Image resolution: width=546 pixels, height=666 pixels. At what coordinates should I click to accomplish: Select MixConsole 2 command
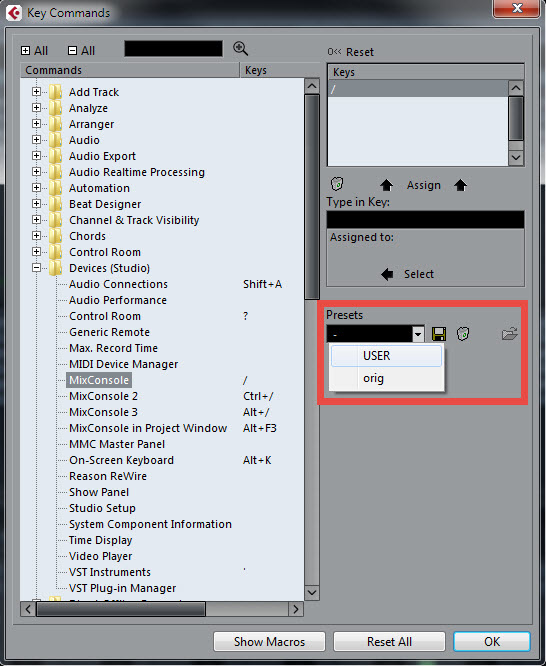click(103, 396)
